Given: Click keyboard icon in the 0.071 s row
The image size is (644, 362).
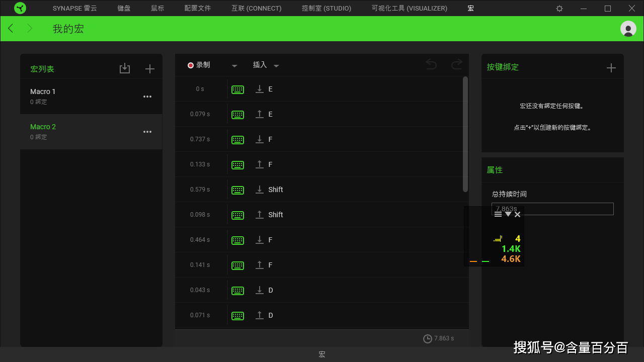Looking at the screenshot, I should click(237, 316).
